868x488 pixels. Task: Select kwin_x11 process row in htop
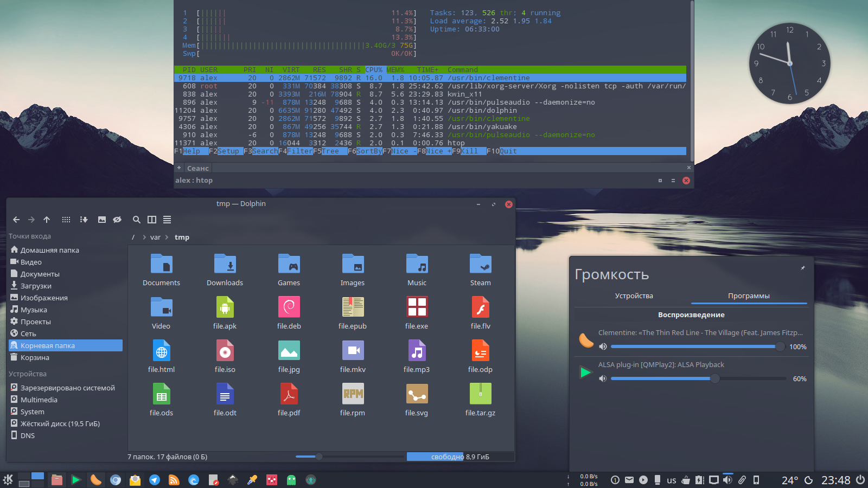[x=430, y=94]
